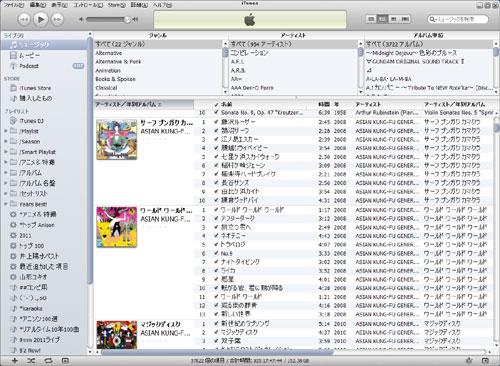The height and width of the screenshot is (366, 500).
Task: Open 購入したもの purchased list
Action: tap(44, 98)
